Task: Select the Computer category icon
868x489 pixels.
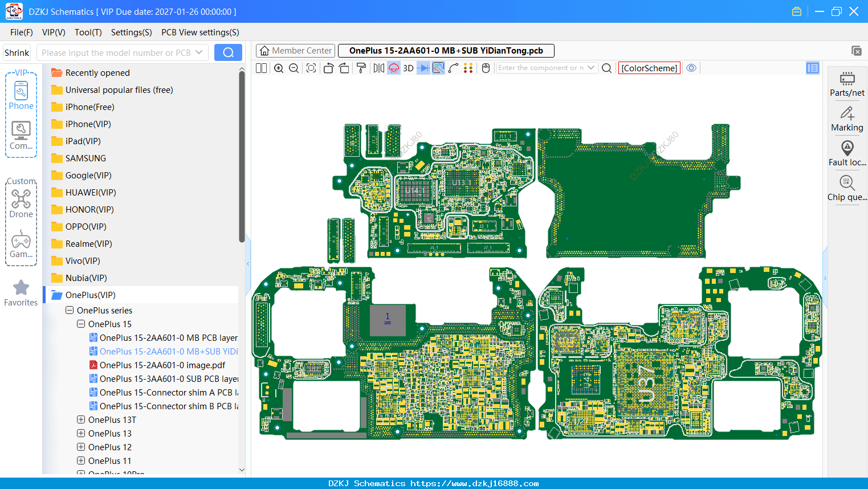Action: pos(21,136)
